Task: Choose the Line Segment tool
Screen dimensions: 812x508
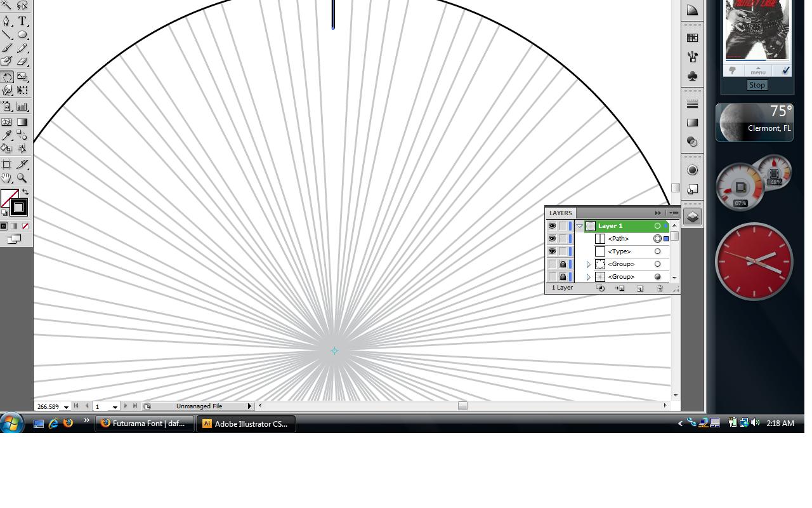Action: click(x=7, y=35)
